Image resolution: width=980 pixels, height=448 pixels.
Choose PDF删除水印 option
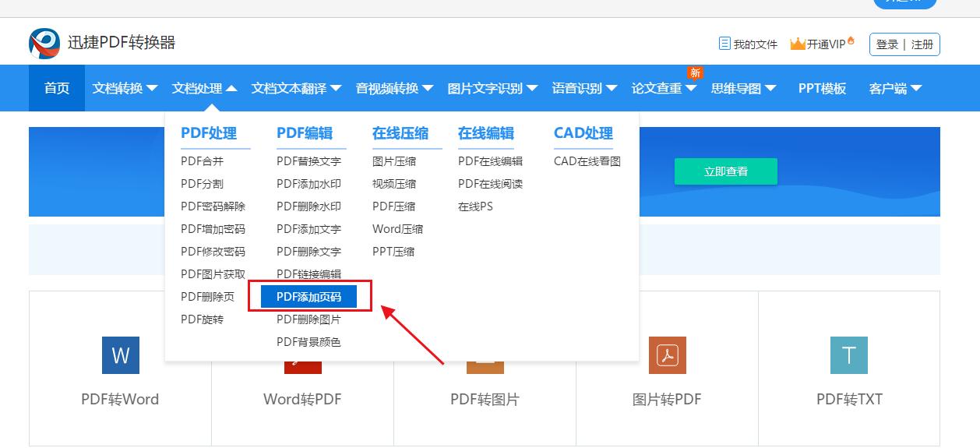point(308,206)
